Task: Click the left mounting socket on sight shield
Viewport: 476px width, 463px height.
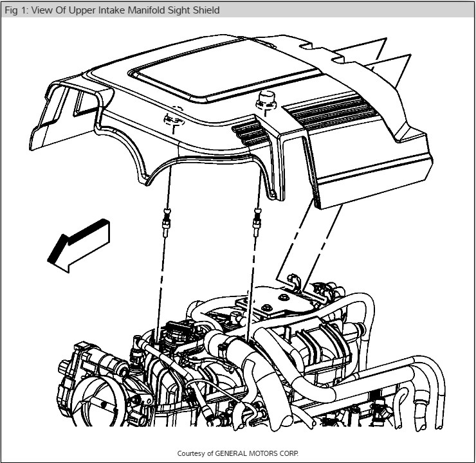Action: pyautogui.click(x=173, y=118)
